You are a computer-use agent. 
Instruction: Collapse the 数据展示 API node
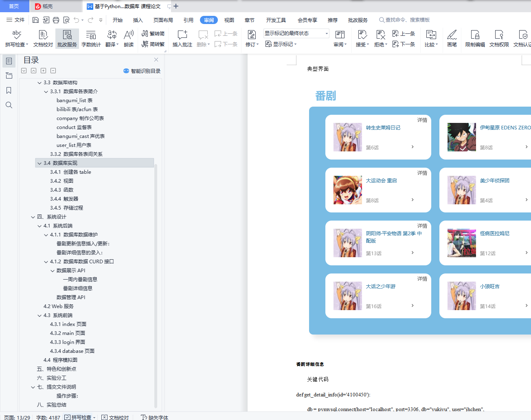pyautogui.click(x=53, y=271)
